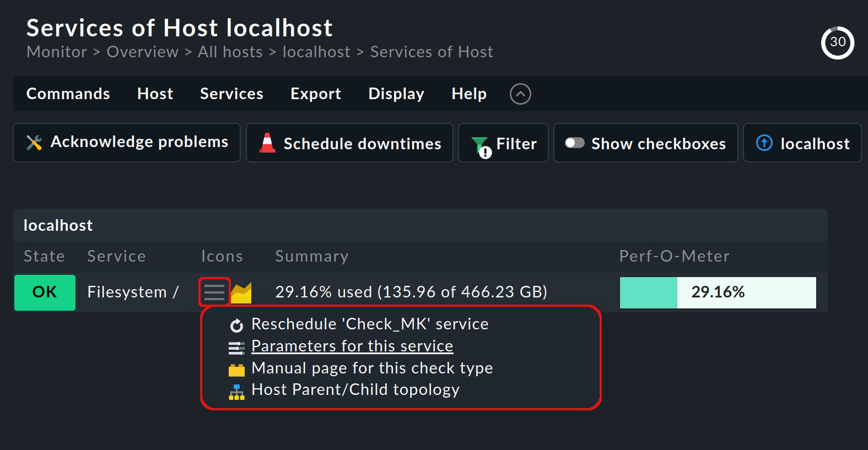Click the parent/child topology network icon

236,392
